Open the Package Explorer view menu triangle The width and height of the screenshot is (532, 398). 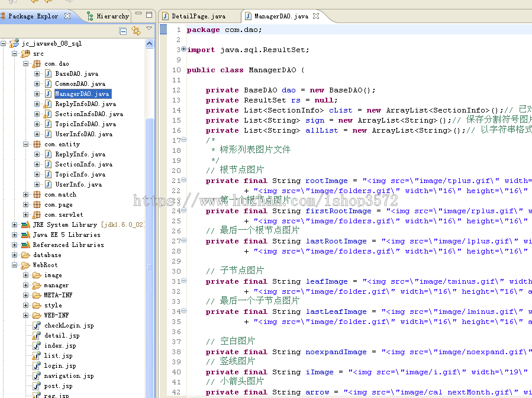coord(149,28)
